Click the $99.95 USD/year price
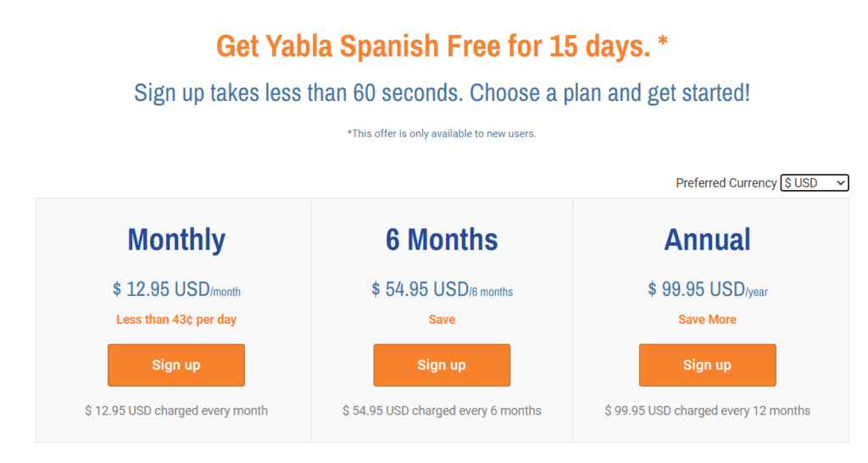This screenshot has width=868, height=463. (x=707, y=290)
